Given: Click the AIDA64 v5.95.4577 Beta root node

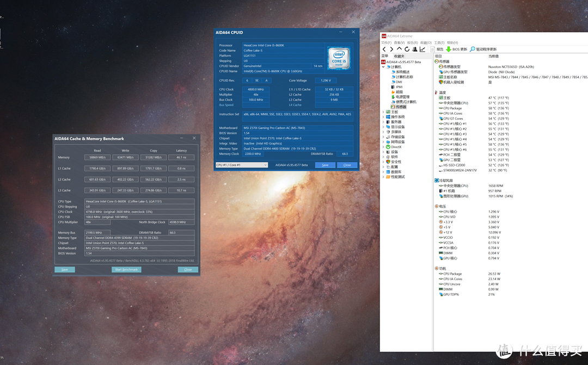Looking at the screenshot, I should tap(401, 62).
